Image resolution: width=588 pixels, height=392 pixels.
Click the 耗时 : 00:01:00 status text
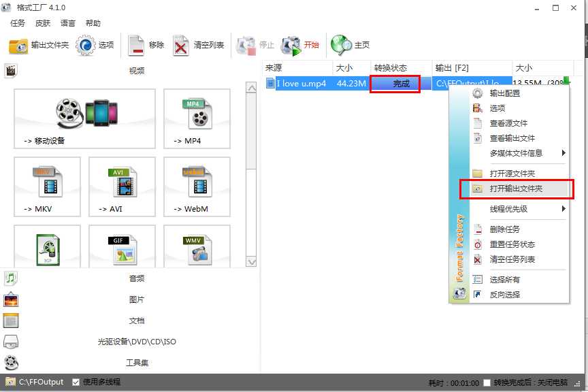point(454,383)
